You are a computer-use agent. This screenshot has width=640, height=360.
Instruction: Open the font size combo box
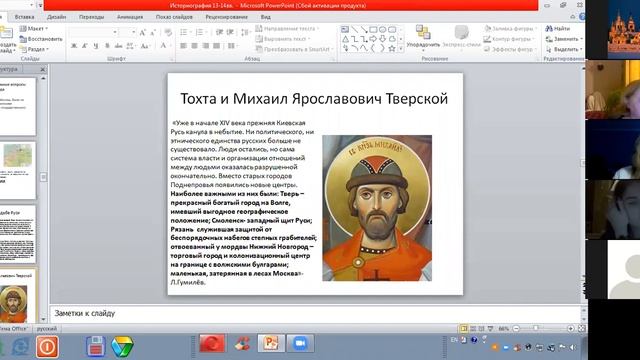click(128, 32)
